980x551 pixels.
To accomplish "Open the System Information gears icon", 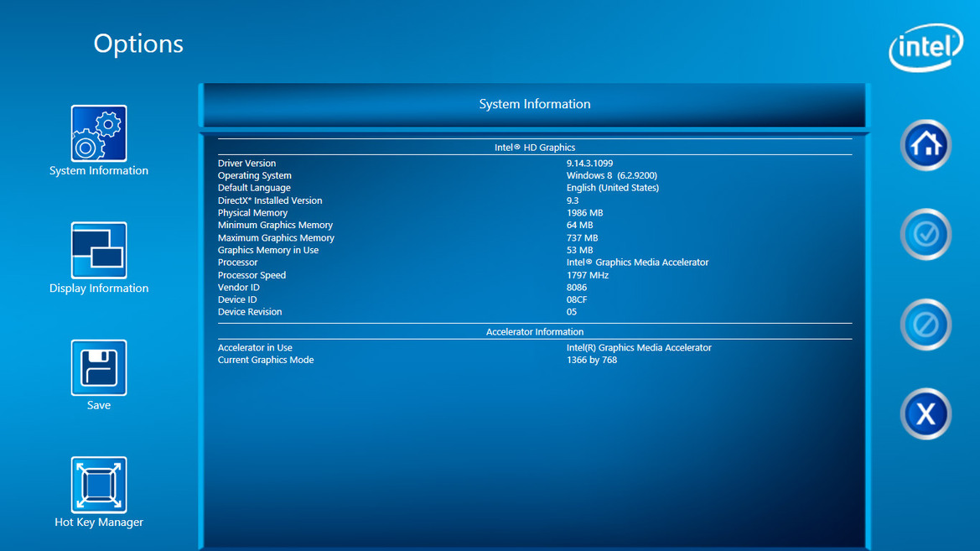I will coord(99,133).
